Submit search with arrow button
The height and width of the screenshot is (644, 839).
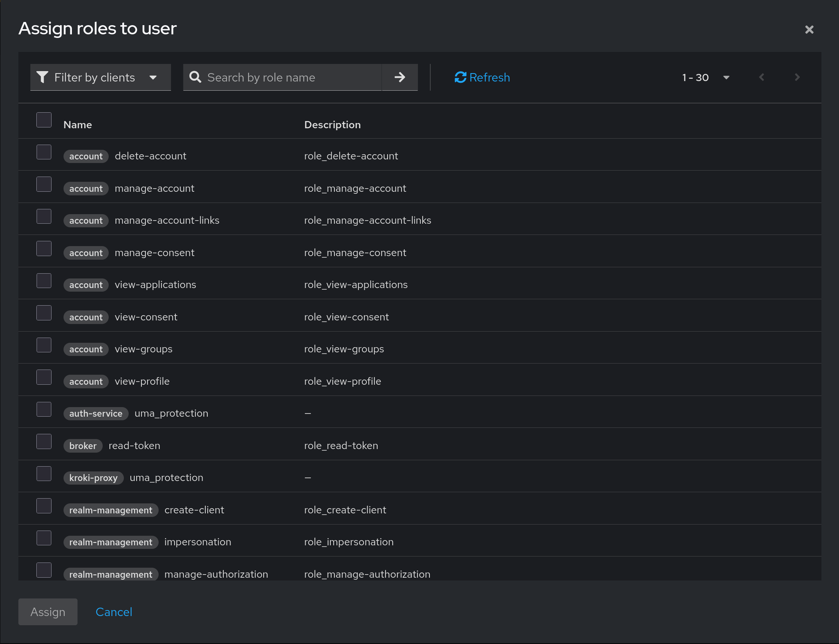pos(400,77)
